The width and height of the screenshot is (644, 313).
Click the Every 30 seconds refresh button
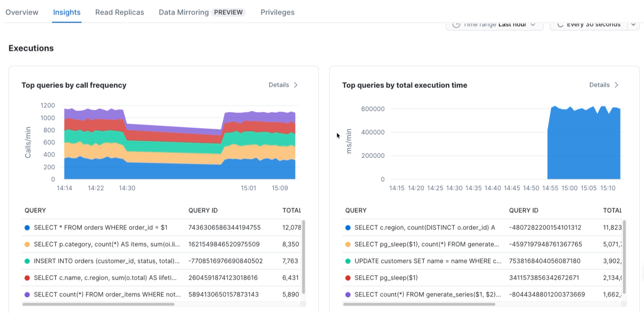[589, 25]
